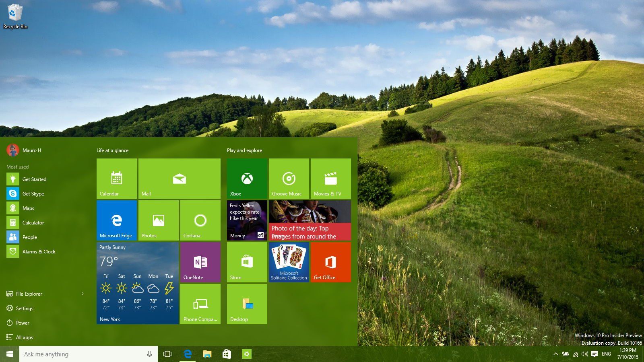The image size is (644, 362).
Task: Open the Desktop tile
Action: pos(247,304)
